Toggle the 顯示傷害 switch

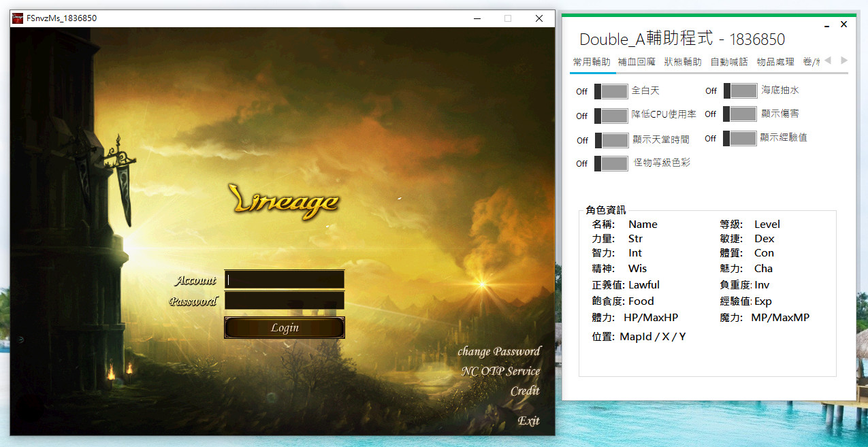[x=740, y=114]
